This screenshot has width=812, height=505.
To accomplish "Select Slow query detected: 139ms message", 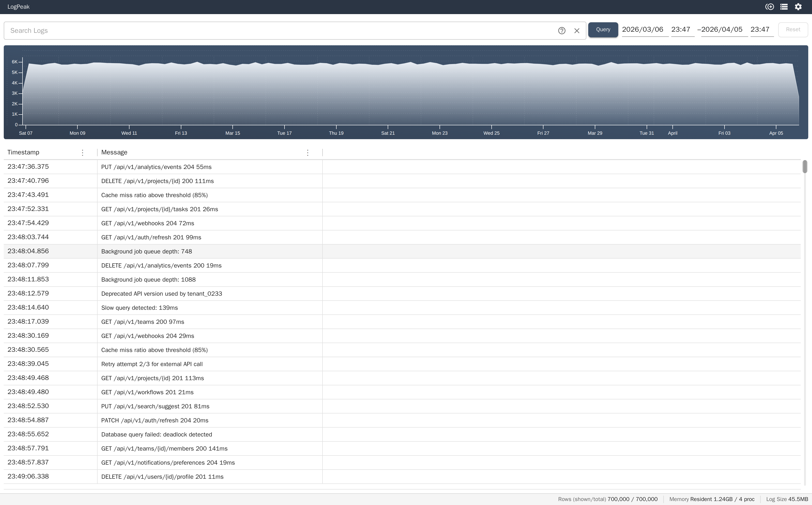I will click(140, 308).
